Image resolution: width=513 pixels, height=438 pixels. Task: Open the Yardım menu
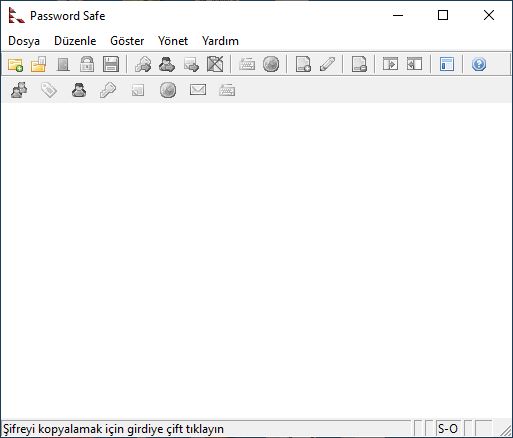[x=220, y=41]
